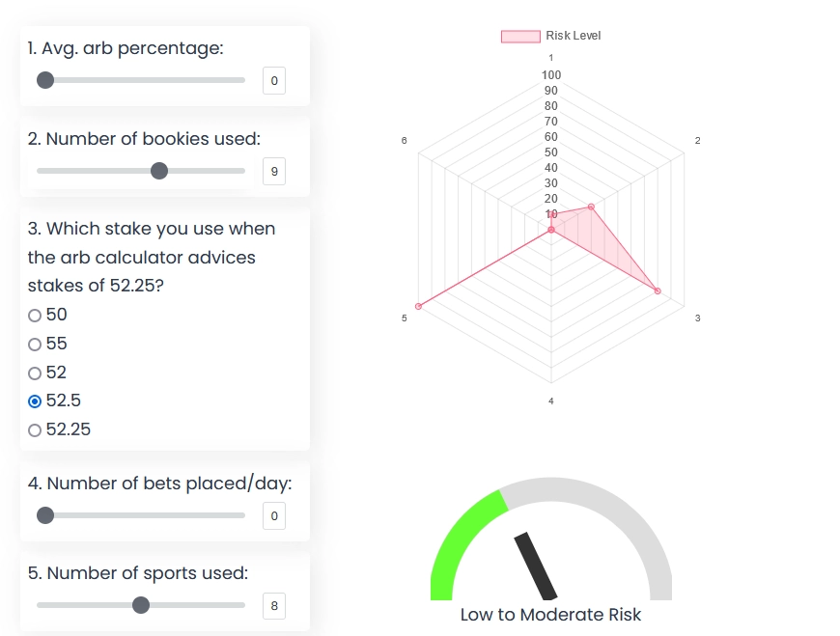Choose the 52.25 stake radio option

36,430
